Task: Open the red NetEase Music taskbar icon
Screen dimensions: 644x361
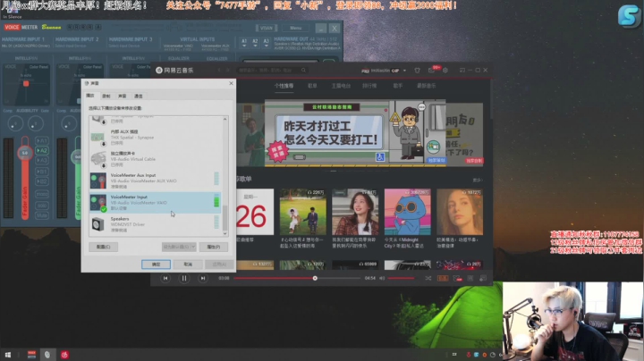Action: 64,355
